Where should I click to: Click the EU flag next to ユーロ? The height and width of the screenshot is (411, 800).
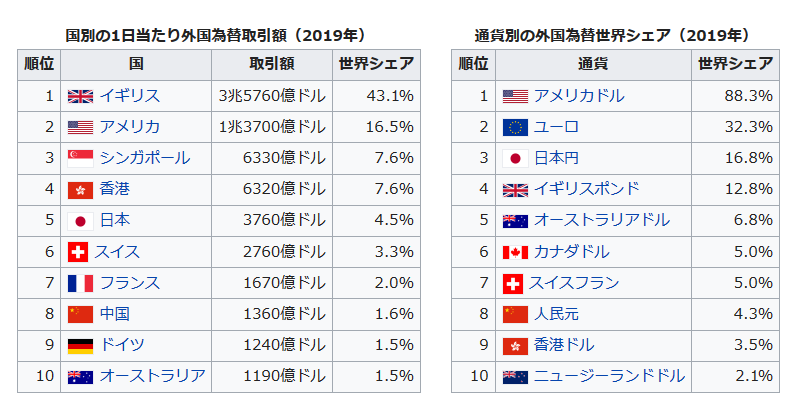(x=515, y=127)
